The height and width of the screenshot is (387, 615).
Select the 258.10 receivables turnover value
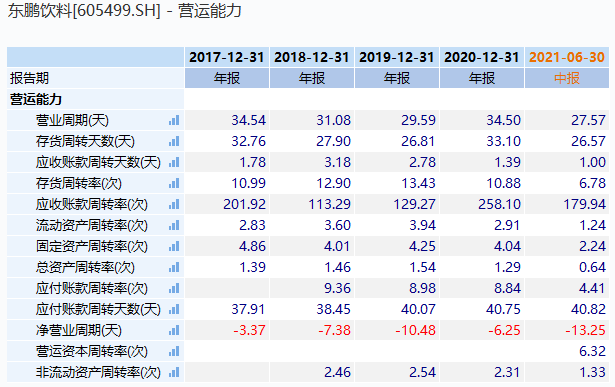tap(499, 204)
